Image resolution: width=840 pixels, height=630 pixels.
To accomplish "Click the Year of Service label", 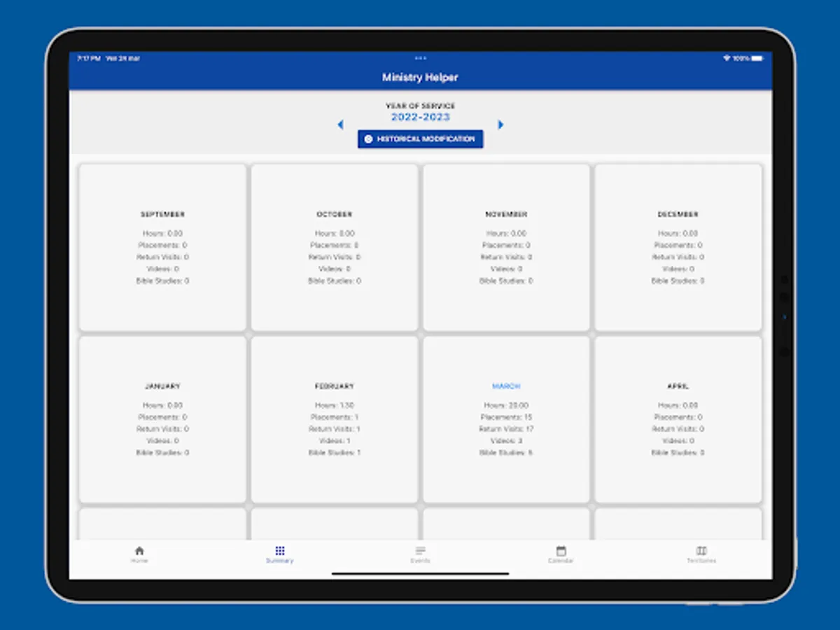I will 420,106.
